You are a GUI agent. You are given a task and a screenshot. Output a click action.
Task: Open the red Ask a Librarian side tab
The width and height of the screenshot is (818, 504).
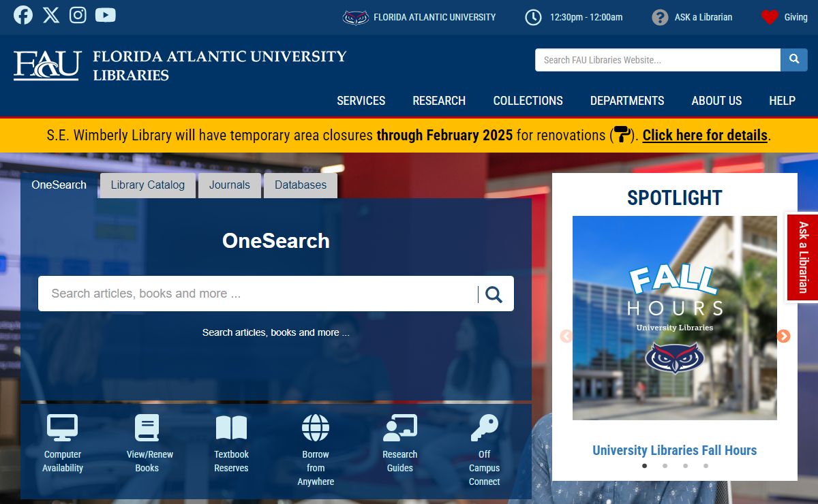click(803, 257)
